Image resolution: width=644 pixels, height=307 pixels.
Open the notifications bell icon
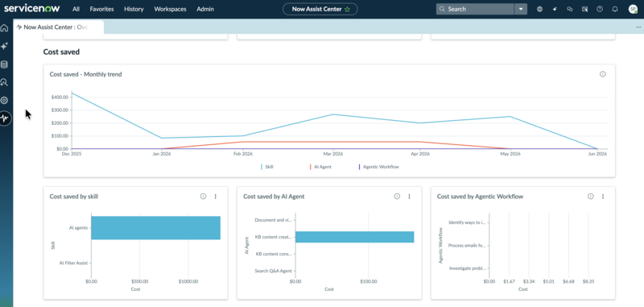(615, 9)
